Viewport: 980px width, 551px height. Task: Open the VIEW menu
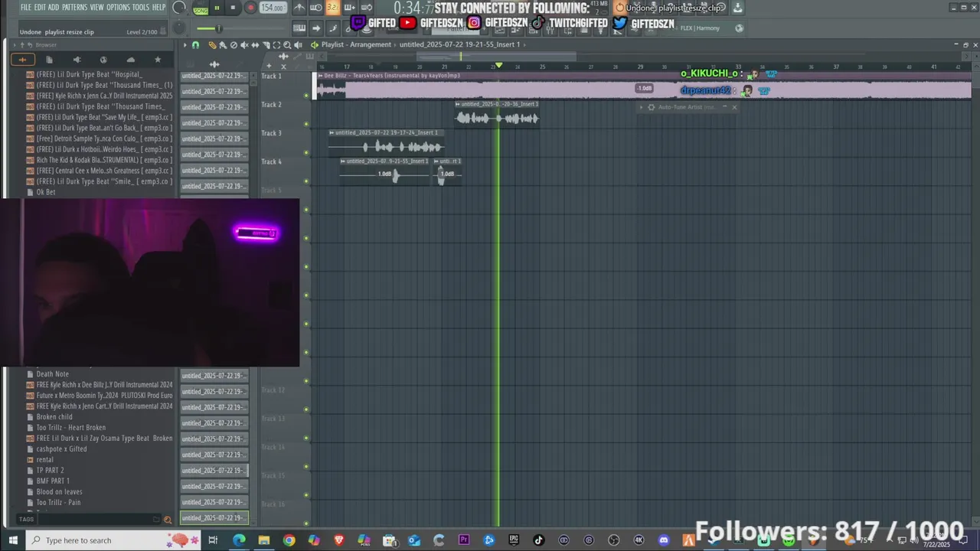[x=97, y=7]
